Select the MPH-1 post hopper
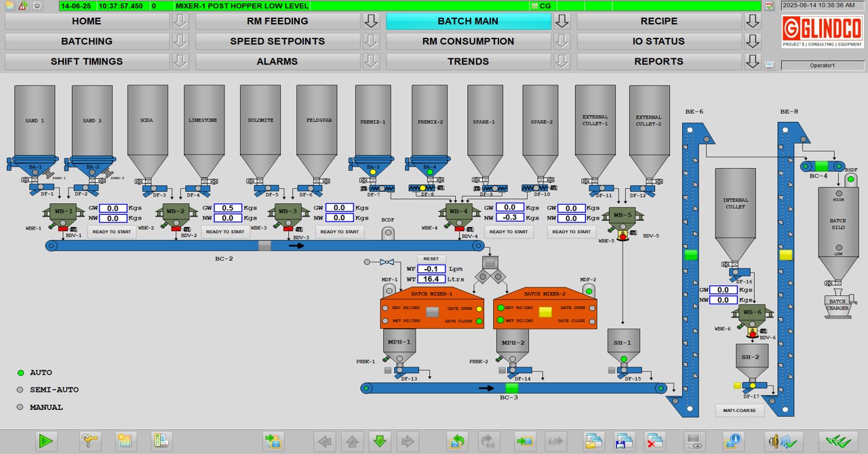This screenshot has height=454, width=868. coord(399,346)
